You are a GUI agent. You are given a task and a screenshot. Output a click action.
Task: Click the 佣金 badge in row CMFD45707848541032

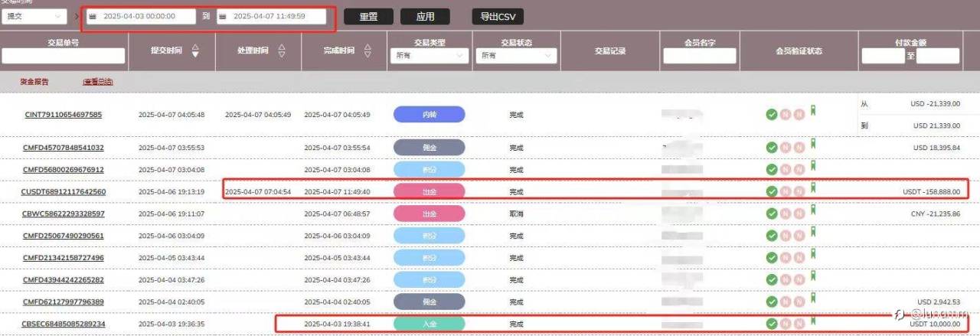point(429,147)
